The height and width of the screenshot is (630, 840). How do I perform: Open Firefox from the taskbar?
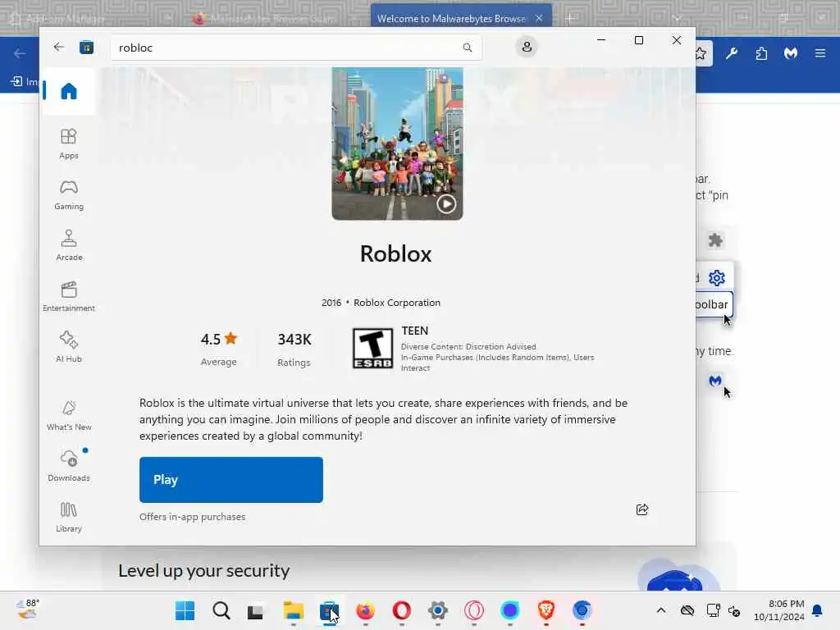365,610
